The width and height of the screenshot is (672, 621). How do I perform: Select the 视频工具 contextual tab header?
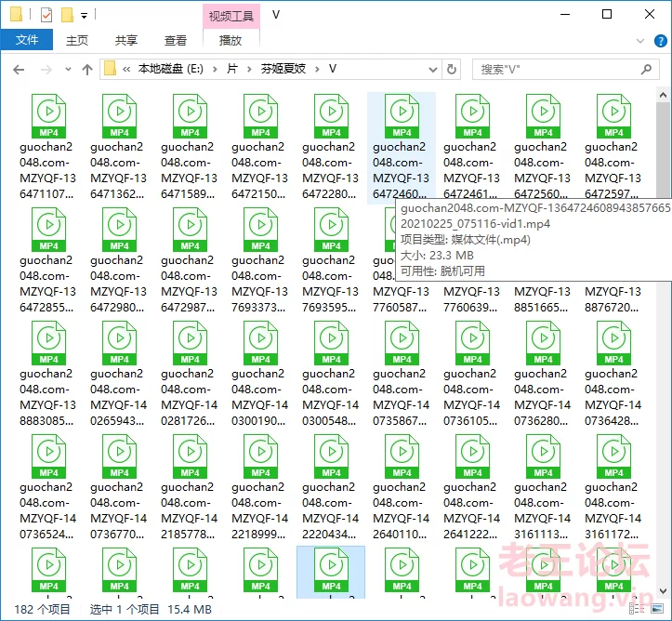coord(231,17)
